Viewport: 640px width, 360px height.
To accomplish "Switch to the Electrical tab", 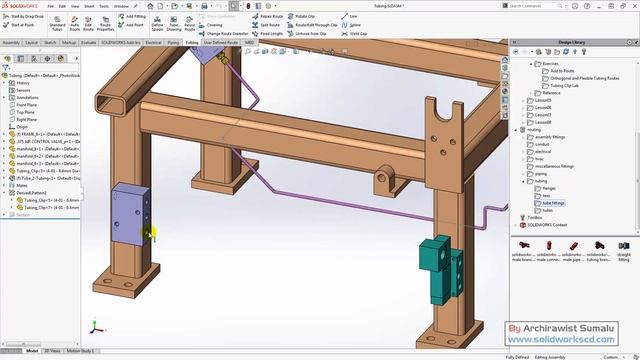I will tap(153, 42).
